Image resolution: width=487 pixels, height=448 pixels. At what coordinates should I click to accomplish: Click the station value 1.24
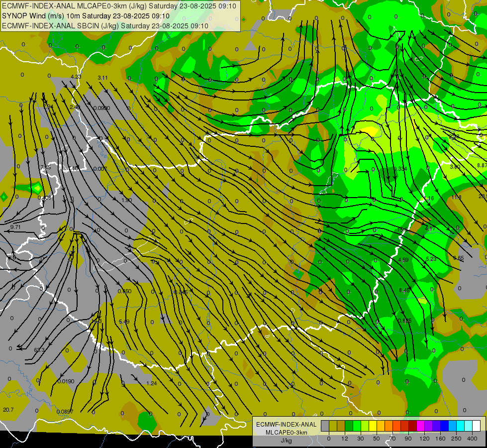coord(152,383)
